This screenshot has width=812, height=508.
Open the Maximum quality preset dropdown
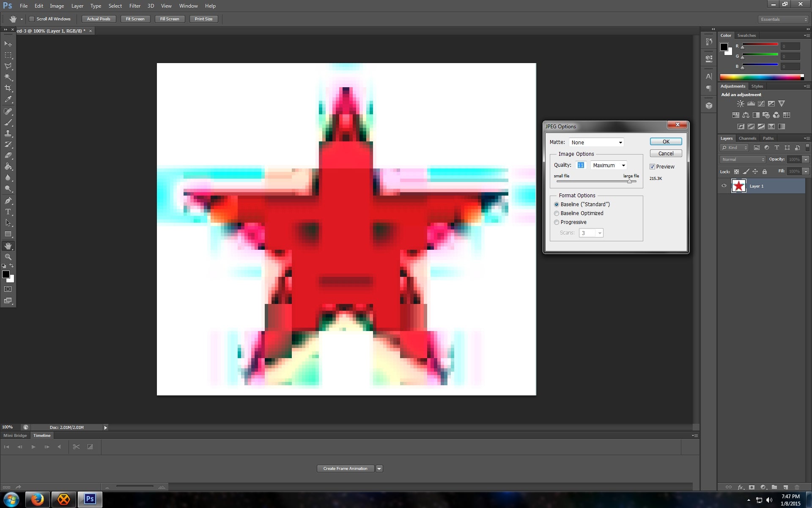609,166
